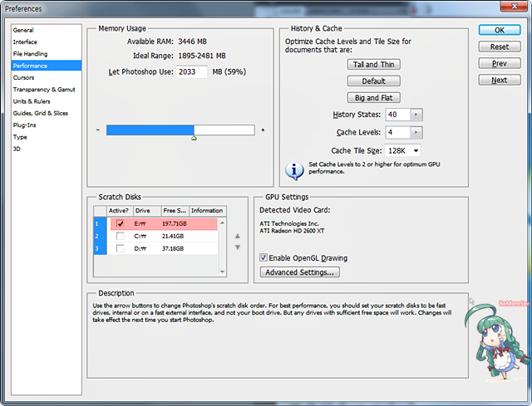The image size is (532, 406).
Task: Move scratch disk down with arrow icon
Action: point(238,247)
